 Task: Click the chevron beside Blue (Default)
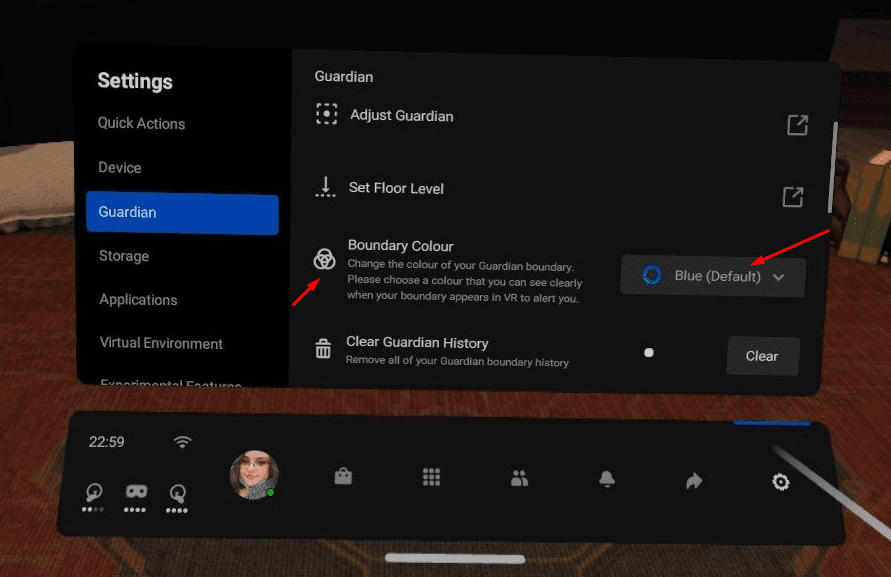[778, 277]
